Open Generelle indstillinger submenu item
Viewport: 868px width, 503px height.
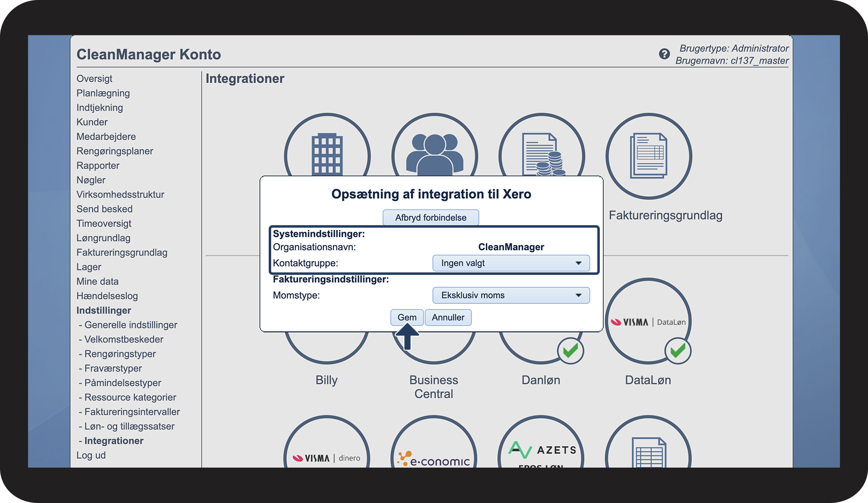point(131,325)
